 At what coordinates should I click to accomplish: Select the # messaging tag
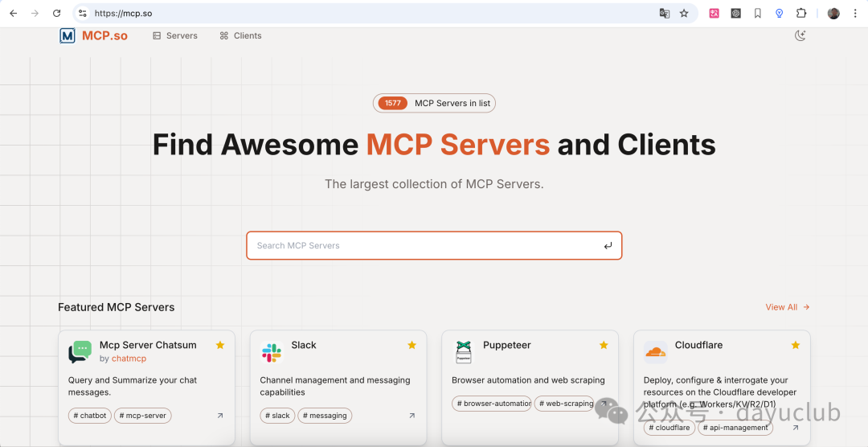click(325, 416)
